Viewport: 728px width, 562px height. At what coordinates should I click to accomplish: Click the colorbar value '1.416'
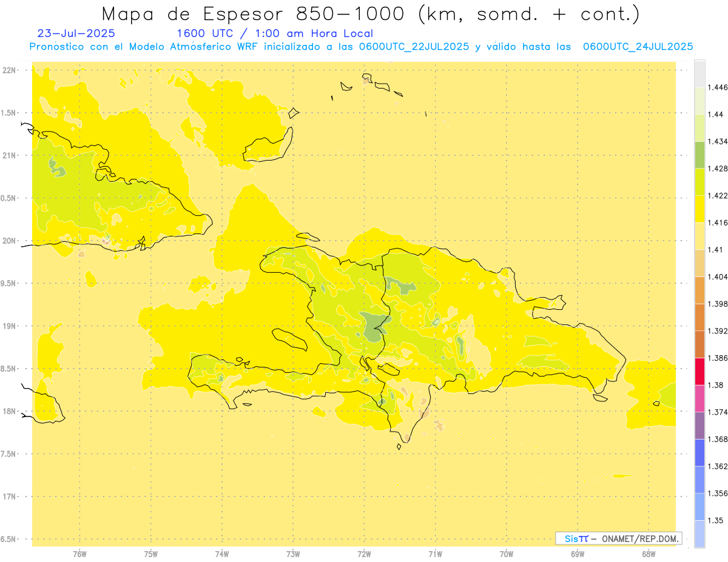[718, 222]
